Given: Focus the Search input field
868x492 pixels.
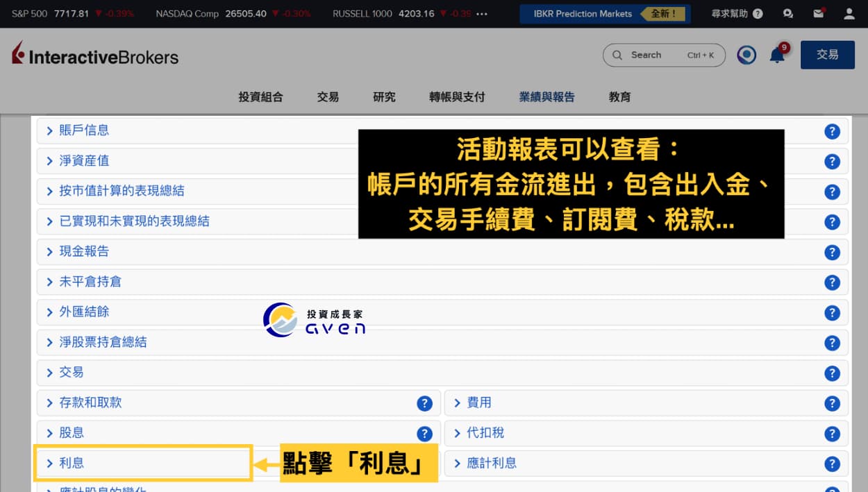Looking at the screenshot, I should click(x=664, y=55).
